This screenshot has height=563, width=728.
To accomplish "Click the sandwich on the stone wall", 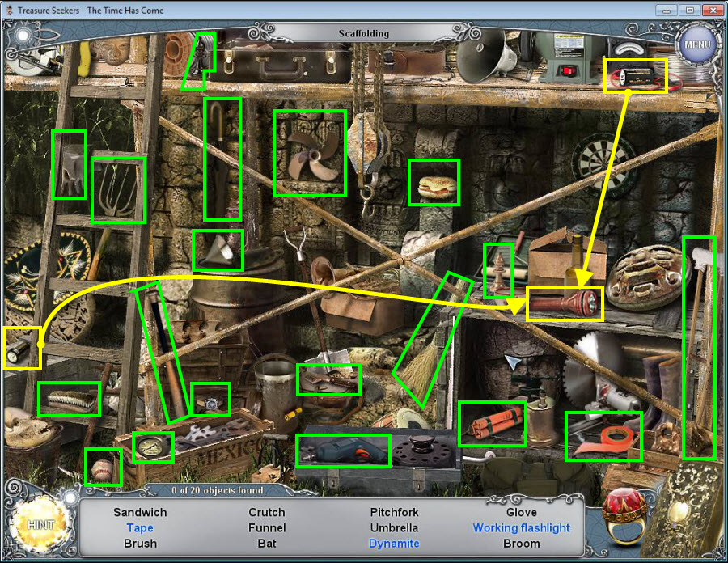I will (434, 183).
